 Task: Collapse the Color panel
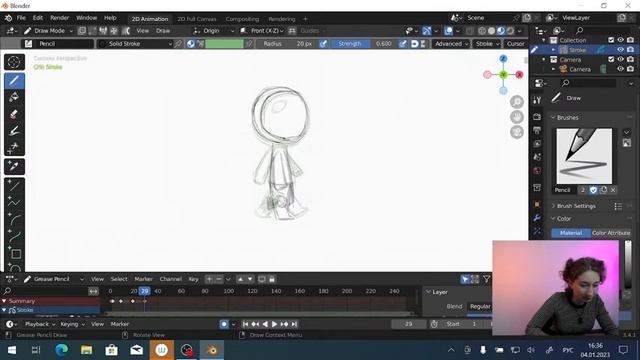[x=564, y=219]
